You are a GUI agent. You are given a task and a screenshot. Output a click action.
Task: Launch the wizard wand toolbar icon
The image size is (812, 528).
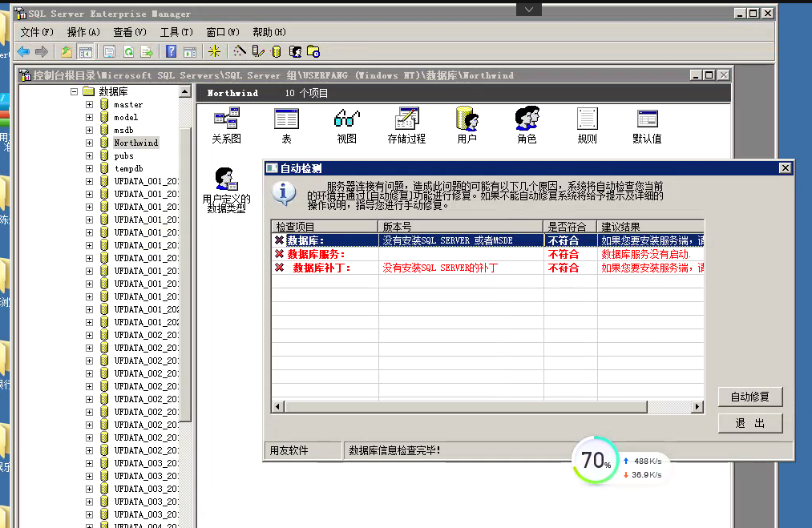pyautogui.click(x=239, y=51)
